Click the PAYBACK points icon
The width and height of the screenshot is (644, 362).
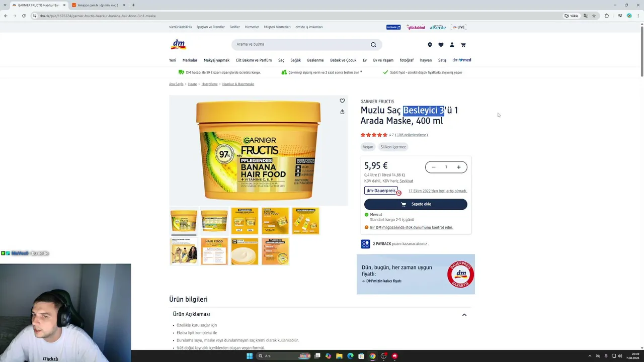coord(366,244)
